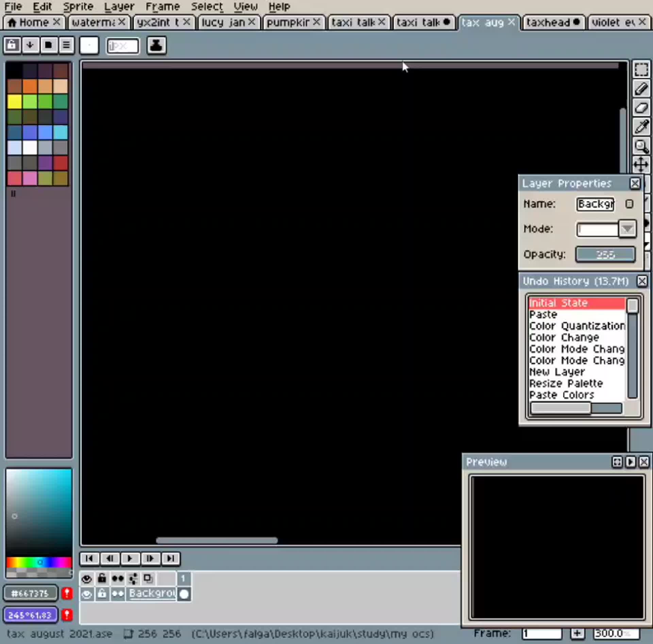Click the small user data button beside Name

point(629,204)
